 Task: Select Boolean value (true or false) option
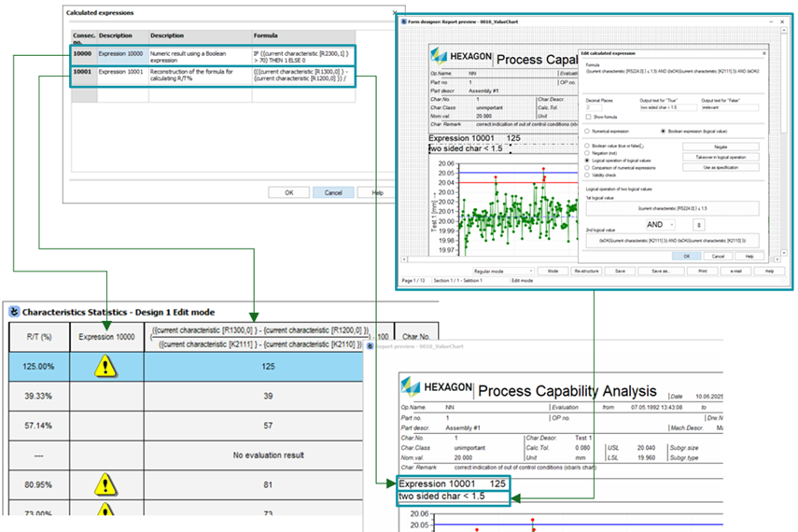click(587, 147)
